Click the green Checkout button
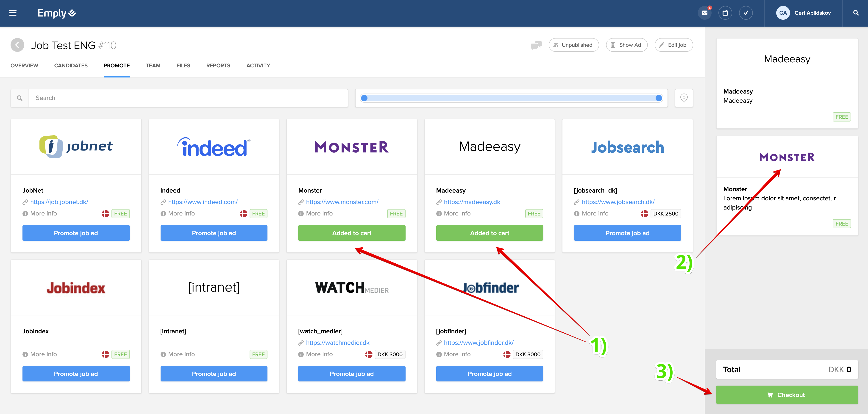 787,395
